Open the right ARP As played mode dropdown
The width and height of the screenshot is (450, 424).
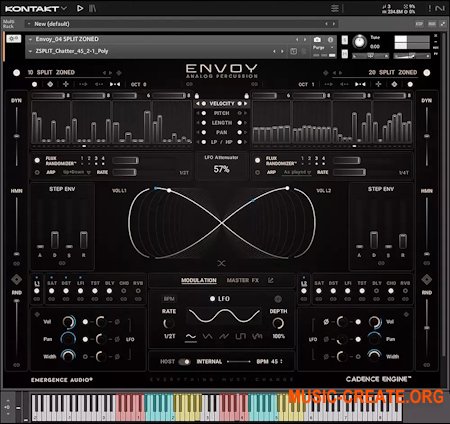(x=297, y=172)
